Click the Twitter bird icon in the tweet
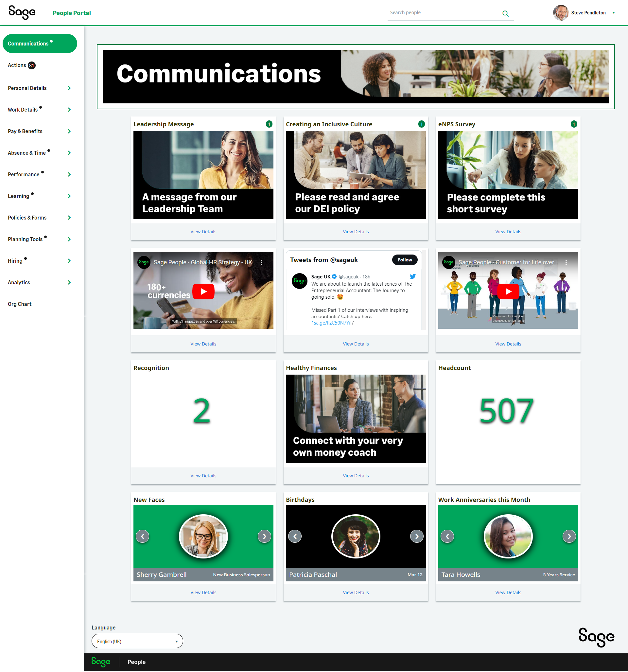The width and height of the screenshot is (628, 672). 413,276
